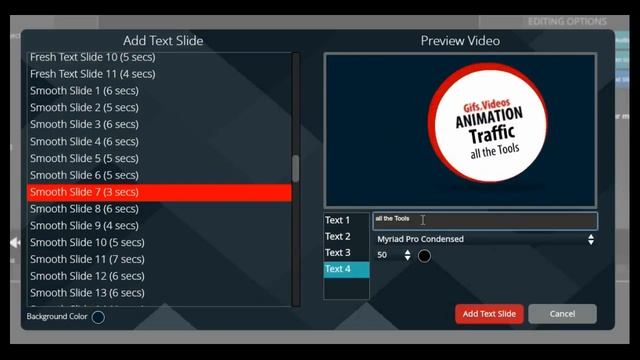Screen dimensions: 640x360
Task: Select Smooth Slide 6 (5 secs)
Action: 159,175
